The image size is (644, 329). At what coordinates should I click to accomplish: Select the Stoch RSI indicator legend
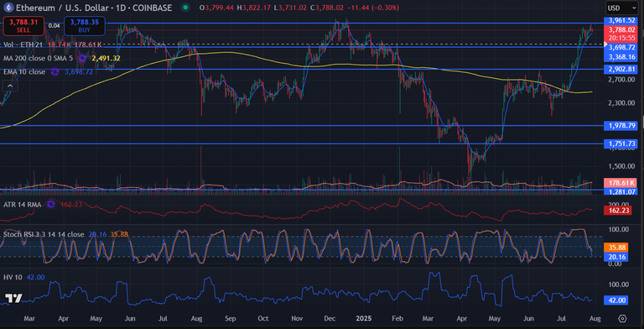(43, 234)
